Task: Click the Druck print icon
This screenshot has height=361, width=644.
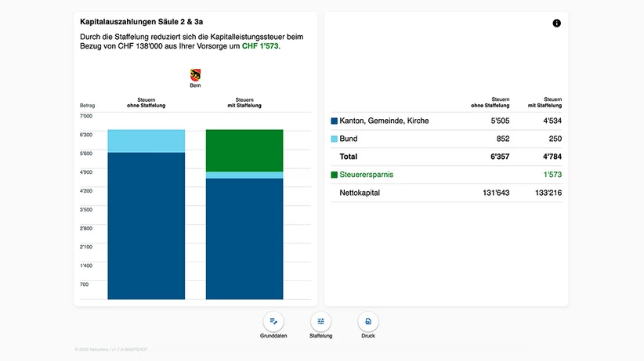Action: tap(368, 322)
